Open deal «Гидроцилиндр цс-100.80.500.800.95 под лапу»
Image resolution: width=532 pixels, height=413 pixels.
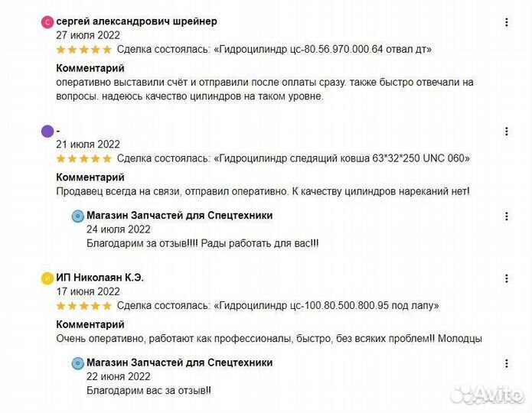328,306
